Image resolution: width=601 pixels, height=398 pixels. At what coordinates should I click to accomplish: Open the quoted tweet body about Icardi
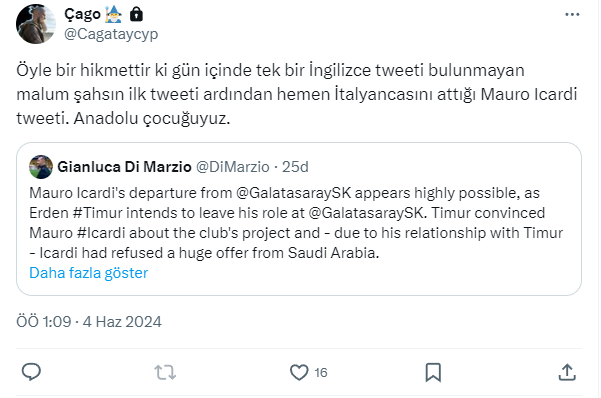click(296, 223)
